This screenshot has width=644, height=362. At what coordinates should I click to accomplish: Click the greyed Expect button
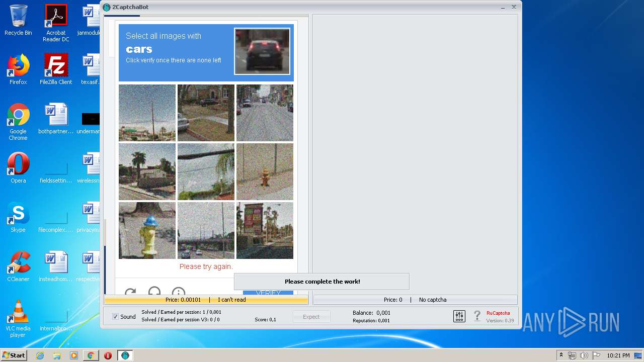(311, 317)
